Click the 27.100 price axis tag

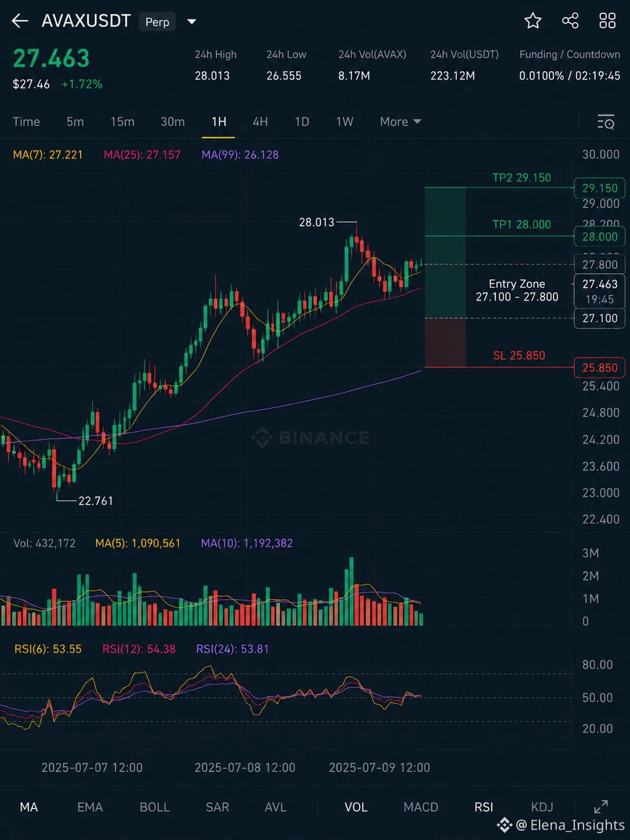point(600,318)
